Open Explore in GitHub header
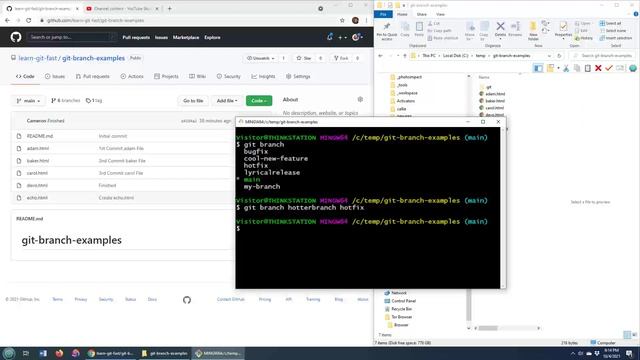Viewport: 640px width, 360px height. pos(212,38)
